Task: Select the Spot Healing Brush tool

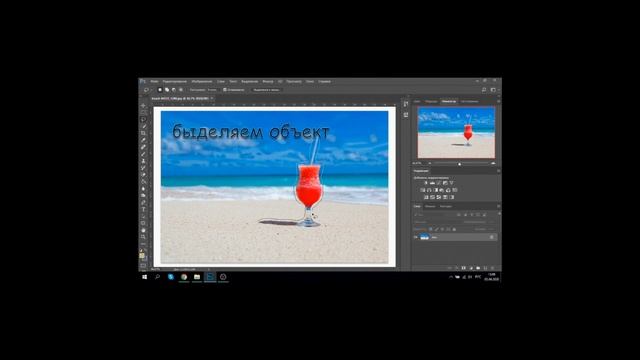Action: pos(143,147)
